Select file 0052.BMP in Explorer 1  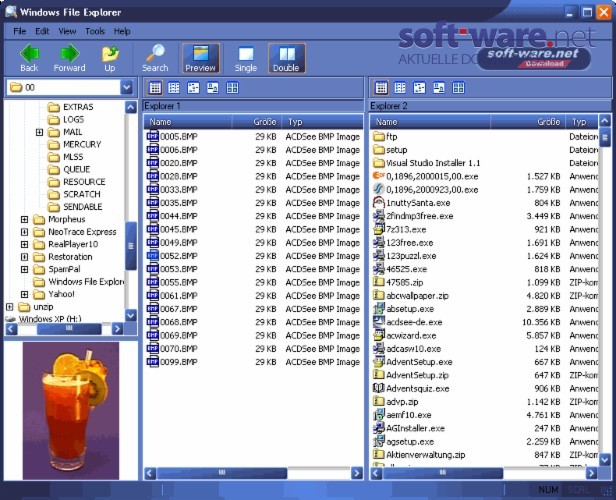[172, 256]
